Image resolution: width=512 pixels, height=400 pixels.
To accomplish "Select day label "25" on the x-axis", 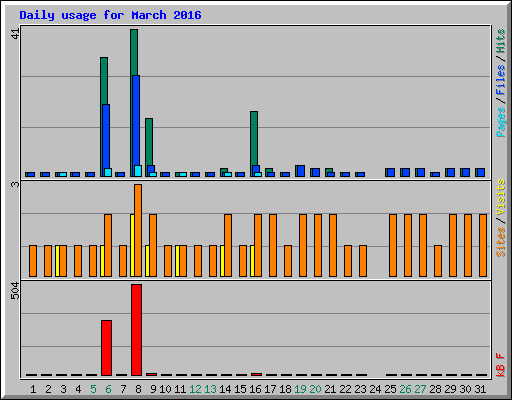I will [390, 389].
